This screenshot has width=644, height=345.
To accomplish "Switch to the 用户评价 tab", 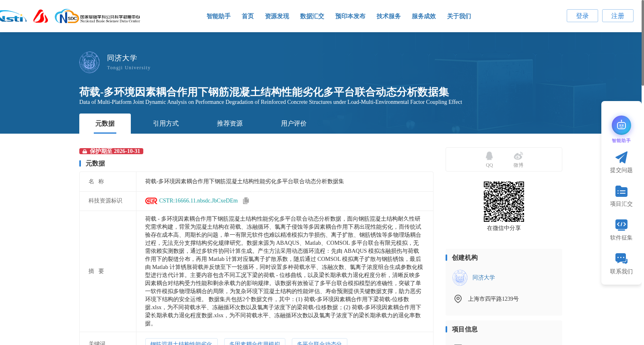I will pos(294,124).
